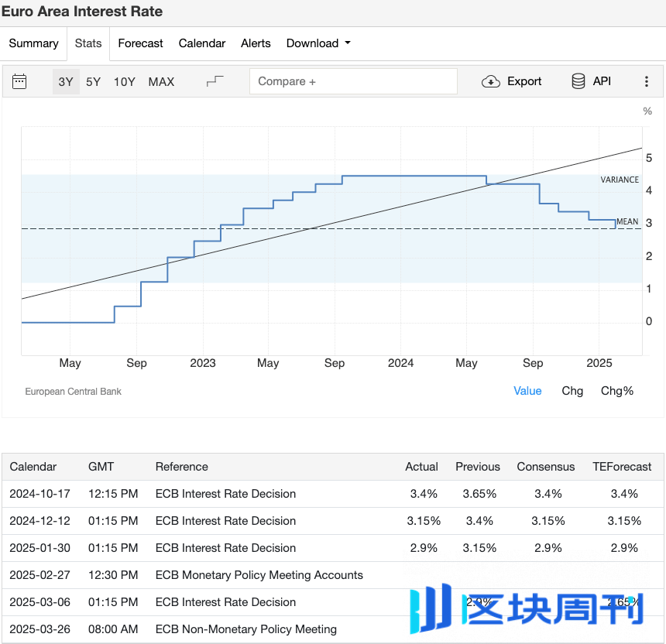Click the VARIANCE label on chart
Image resolution: width=666 pixels, height=644 pixels.
(x=620, y=180)
